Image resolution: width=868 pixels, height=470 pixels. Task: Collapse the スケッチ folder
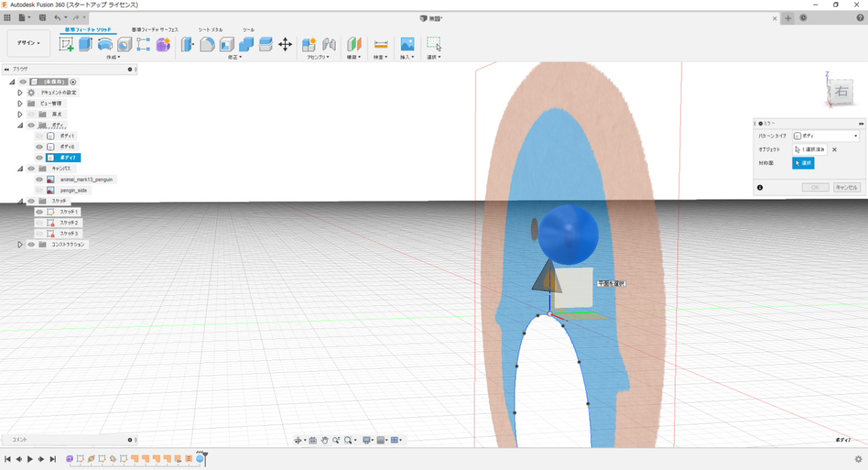point(20,201)
